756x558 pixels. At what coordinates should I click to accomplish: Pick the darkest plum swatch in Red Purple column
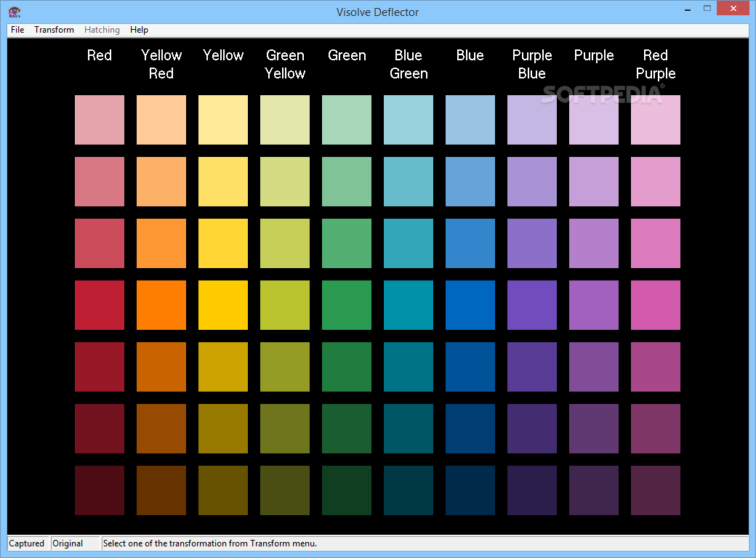(656, 490)
